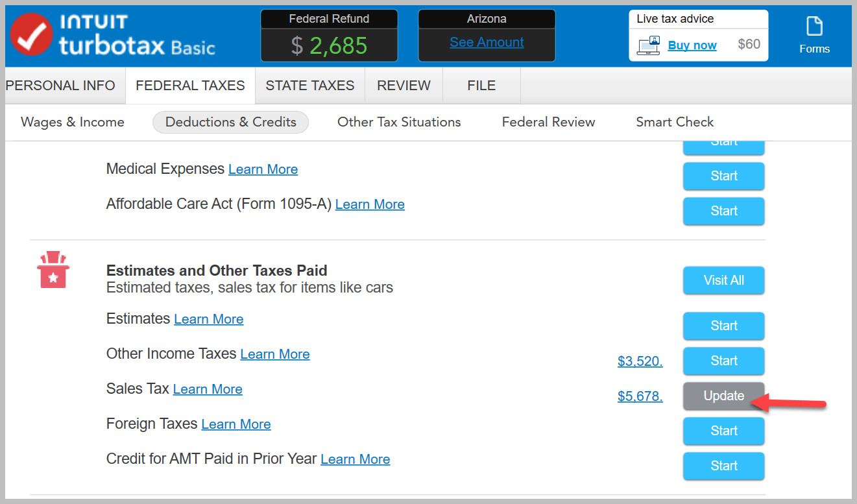Screen dimensions: 857x504
Task: Click the TurboTax red checkmark logo
Action: click(31, 34)
